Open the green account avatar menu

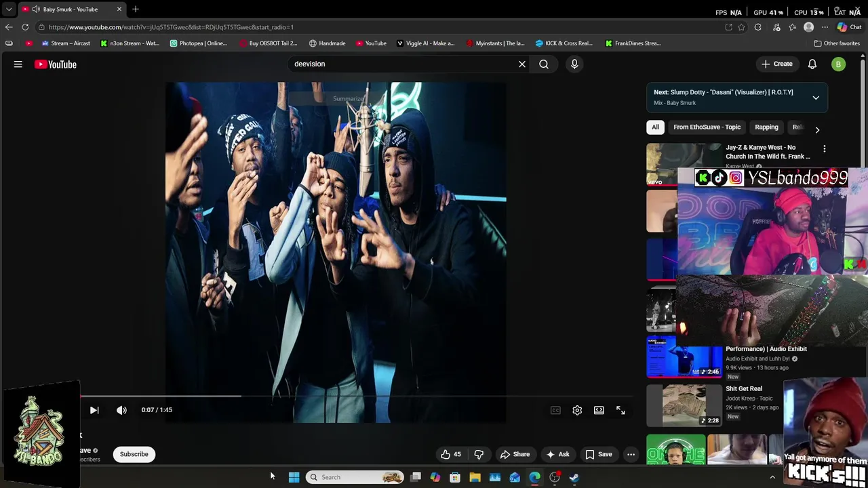(839, 64)
